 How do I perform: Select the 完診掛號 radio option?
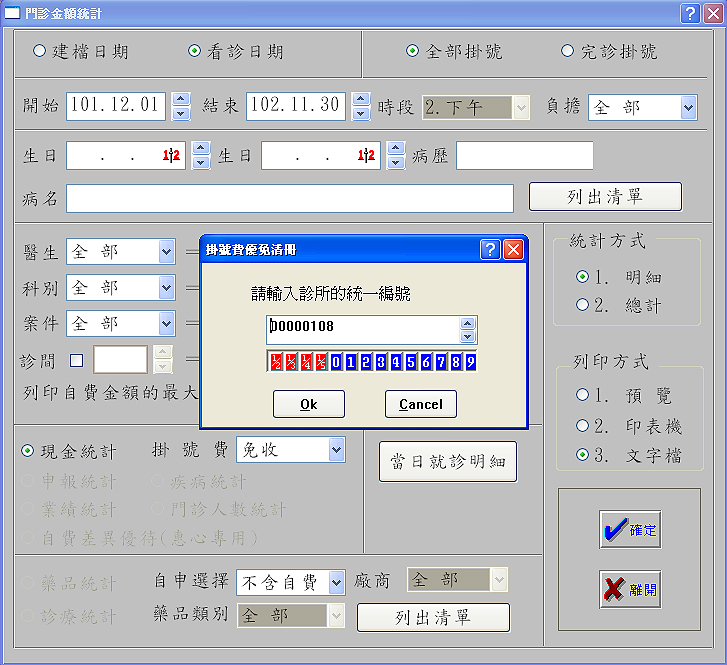tap(568, 51)
